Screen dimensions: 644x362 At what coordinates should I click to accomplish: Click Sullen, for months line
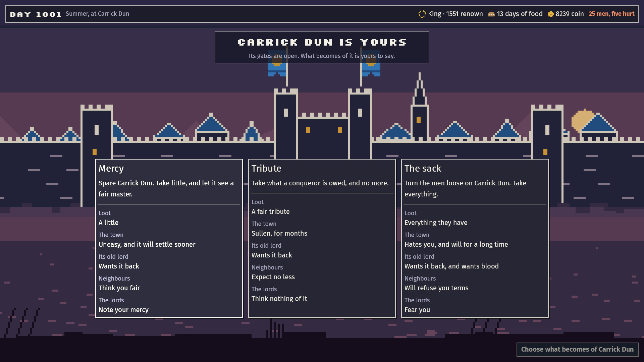(279, 233)
